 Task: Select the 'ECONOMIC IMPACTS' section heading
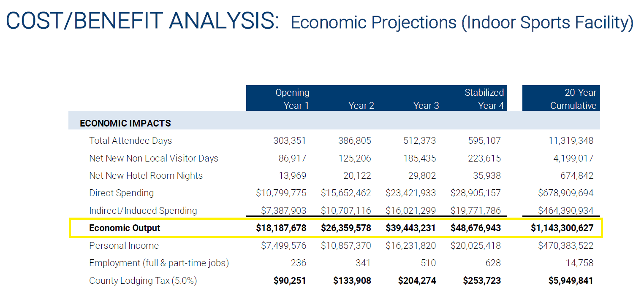[125, 123]
